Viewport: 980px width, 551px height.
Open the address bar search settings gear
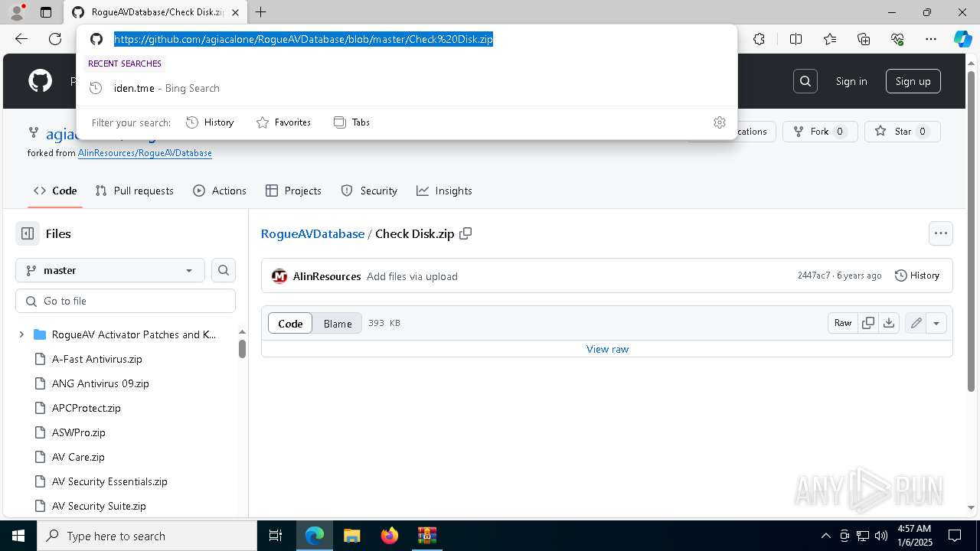719,122
